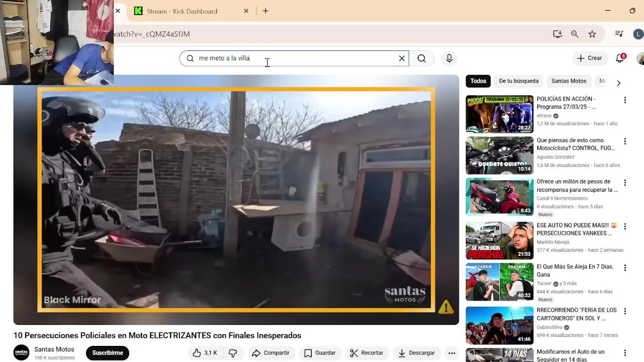Open RRECORRIENDO FERIA DE LOS CARTONEROS thumbnail

[x=500, y=325]
